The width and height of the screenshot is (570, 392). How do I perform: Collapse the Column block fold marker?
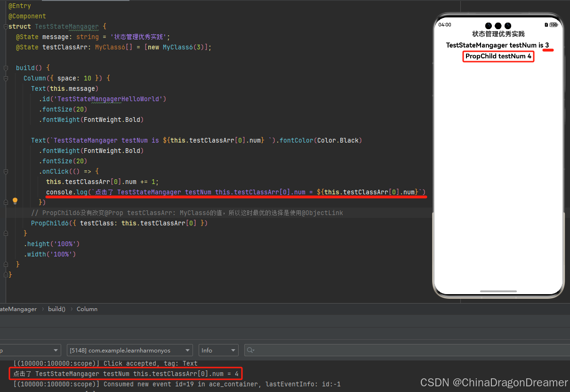[6, 78]
